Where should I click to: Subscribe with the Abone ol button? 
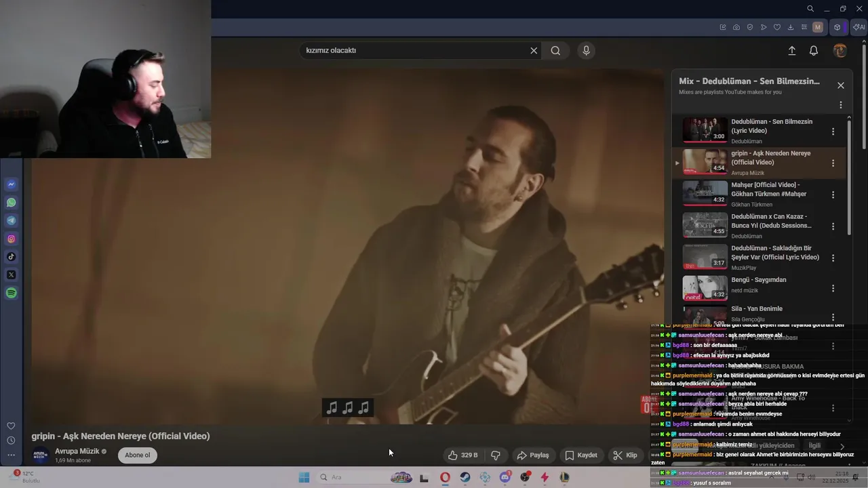coord(138,455)
